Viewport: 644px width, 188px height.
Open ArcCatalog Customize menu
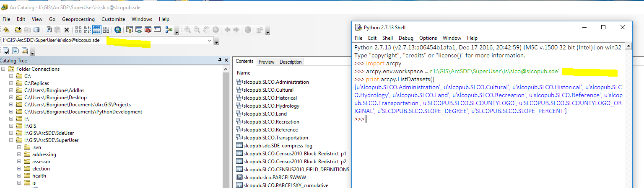[113, 19]
